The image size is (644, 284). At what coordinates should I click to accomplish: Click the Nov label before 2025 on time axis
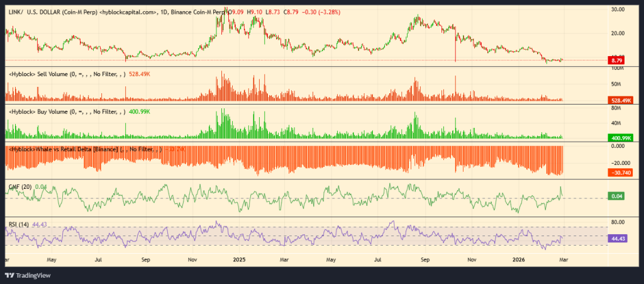[x=193, y=259]
